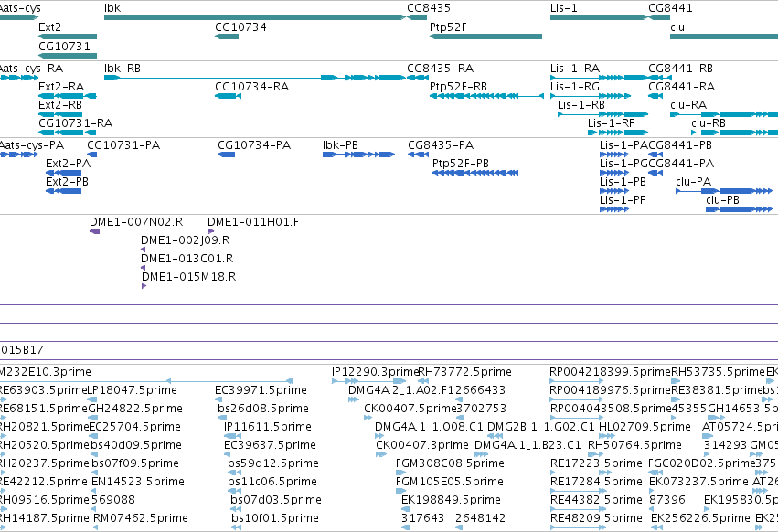Select EST RE17223.5prime

click(596, 463)
